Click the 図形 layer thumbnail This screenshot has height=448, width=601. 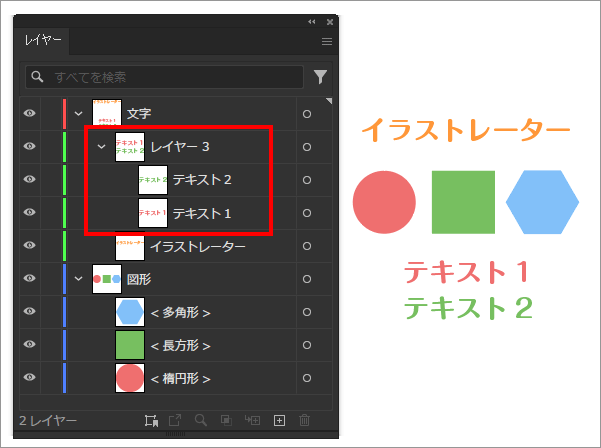(107, 279)
